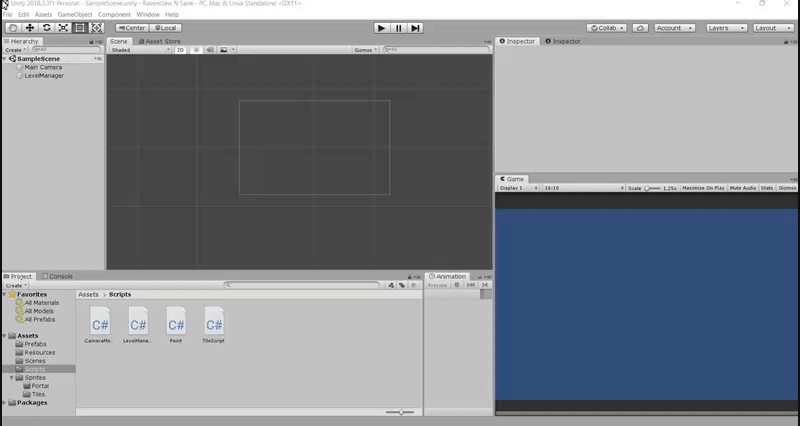This screenshot has height=426, width=800.
Task: Open the Window menu
Action: coord(148,15)
